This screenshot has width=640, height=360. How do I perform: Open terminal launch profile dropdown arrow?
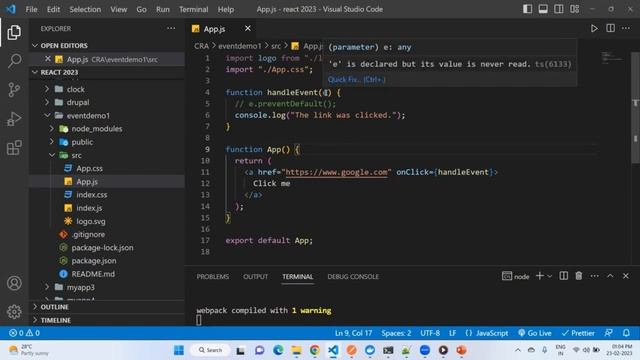[x=550, y=276]
